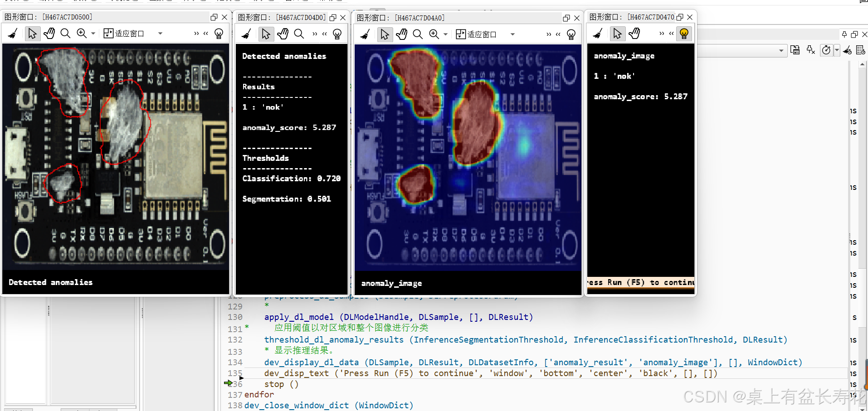Screen dimensions: 868x411
Task: Select the hand pan tool in window H467AC7D04A0
Action: point(401,34)
